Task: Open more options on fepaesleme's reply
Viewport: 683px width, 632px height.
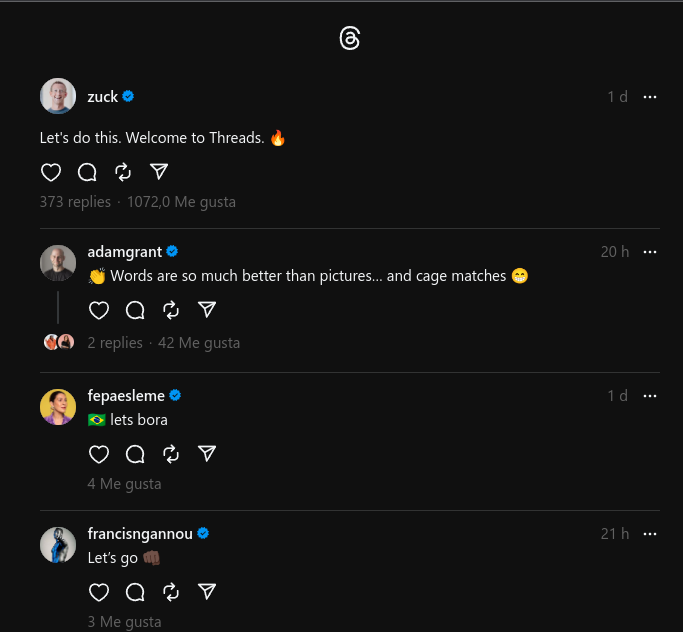Action: click(x=650, y=396)
